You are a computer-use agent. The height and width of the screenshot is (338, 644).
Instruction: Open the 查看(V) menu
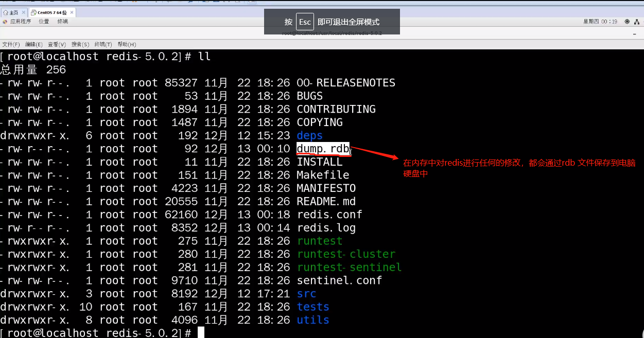[57, 45]
